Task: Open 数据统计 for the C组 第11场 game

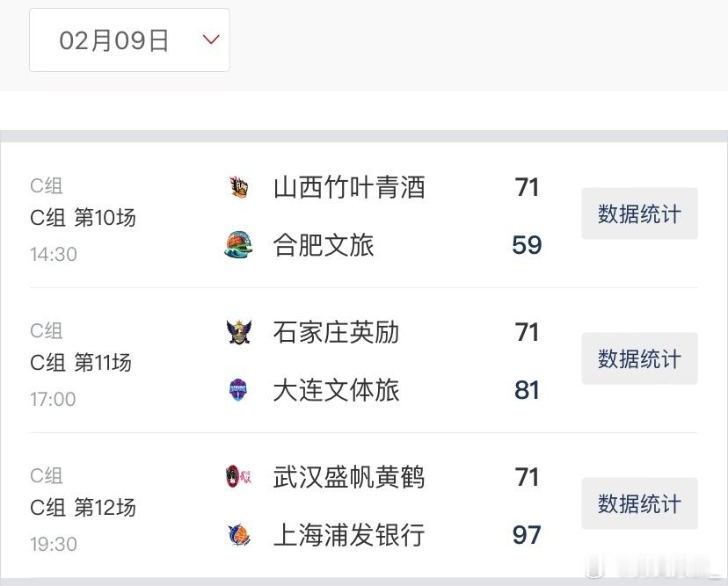Action: (639, 358)
